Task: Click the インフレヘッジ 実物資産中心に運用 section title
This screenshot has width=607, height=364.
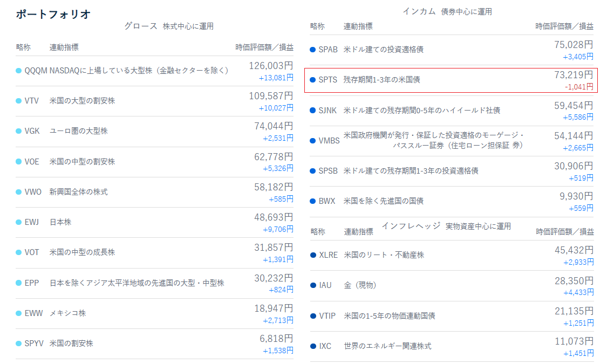Action: pyautogui.click(x=446, y=226)
